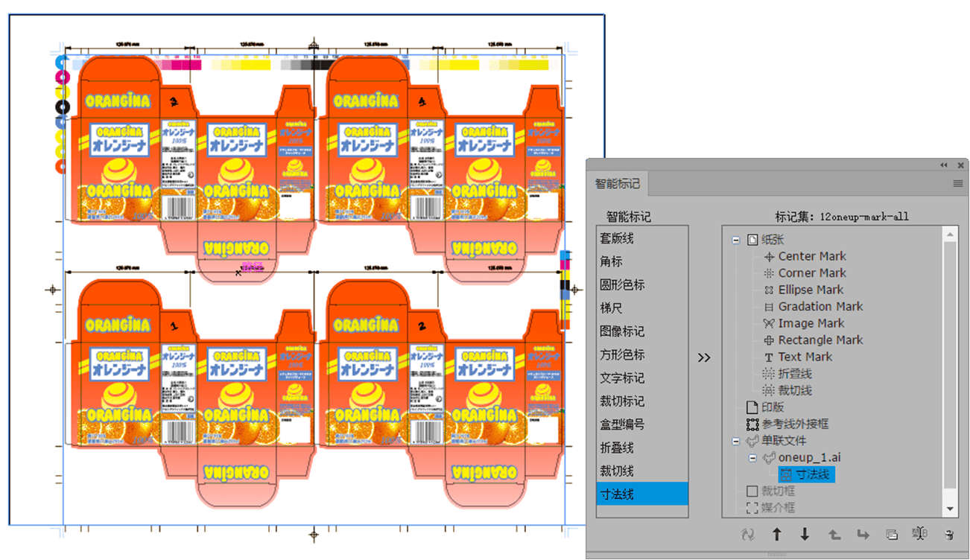This screenshot has height=560, width=970.
Task: Collapse the 单联文件 tree node
Action: 736,441
